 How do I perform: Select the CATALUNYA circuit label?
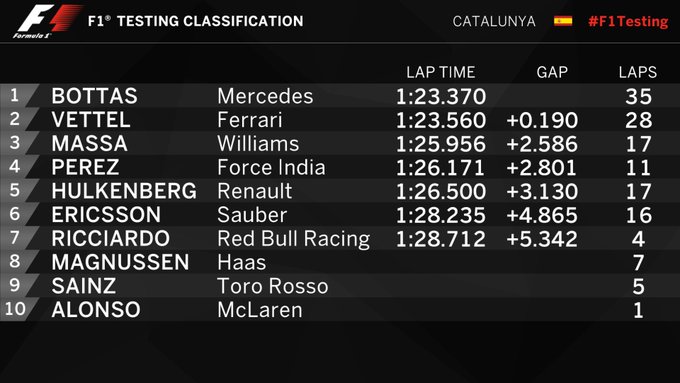(494, 21)
